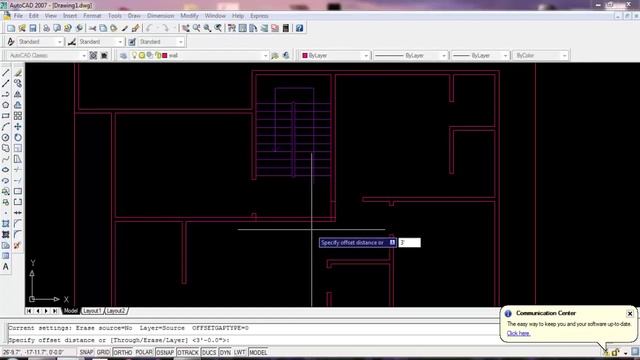
Task: Switch to the Layout2 tab
Action: (x=116, y=311)
